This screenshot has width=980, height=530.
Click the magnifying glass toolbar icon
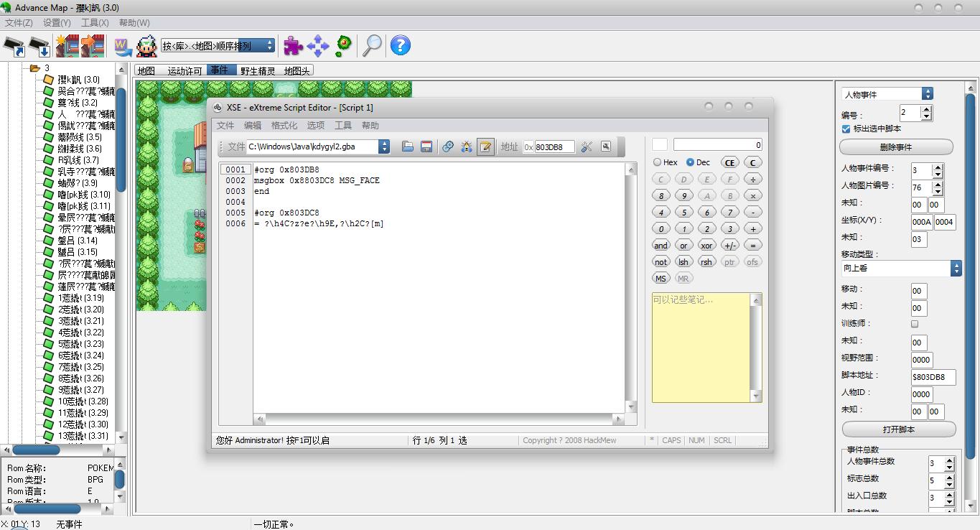[x=372, y=45]
